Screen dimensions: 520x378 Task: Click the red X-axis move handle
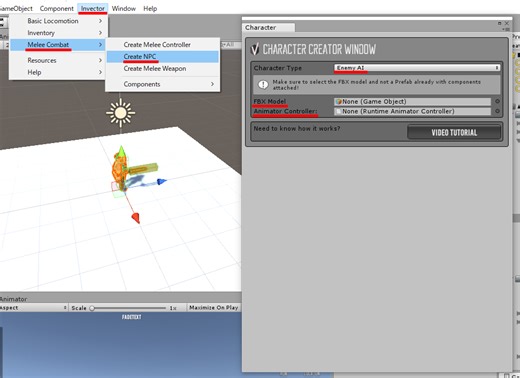[x=136, y=218]
